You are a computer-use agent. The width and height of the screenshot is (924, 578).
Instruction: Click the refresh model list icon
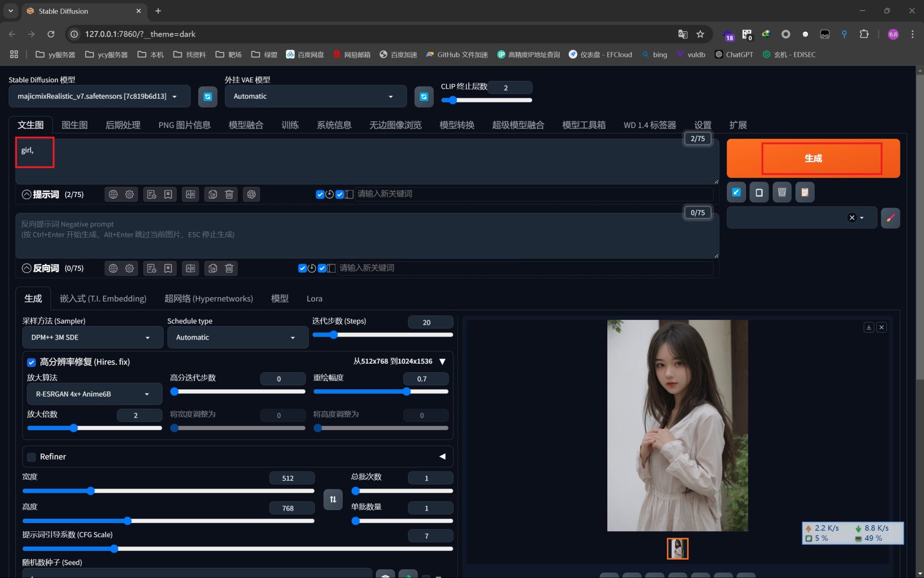coord(207,96)
